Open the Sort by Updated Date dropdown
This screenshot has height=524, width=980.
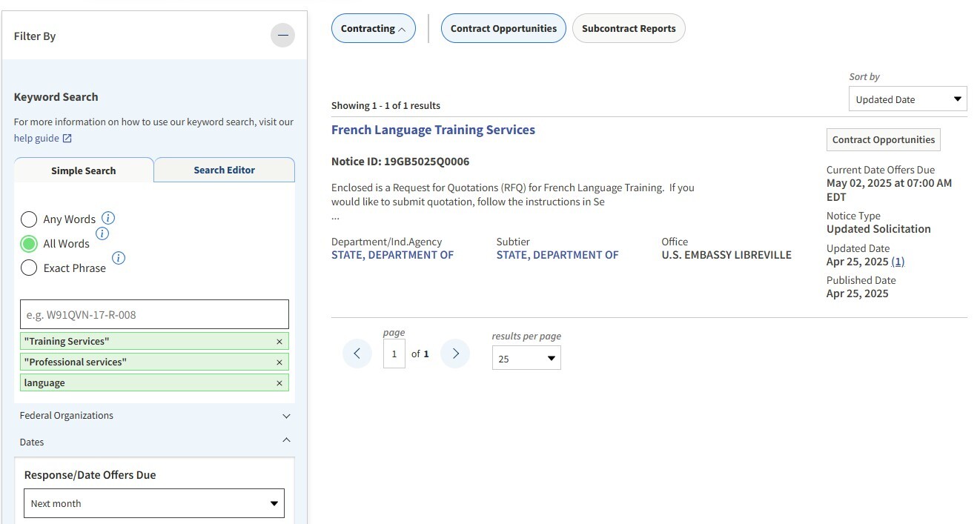[x=907, y=99]
